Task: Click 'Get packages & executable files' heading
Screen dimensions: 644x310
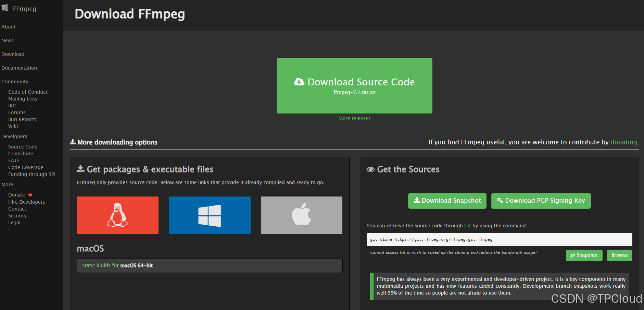Action: (x=150, y=169)
